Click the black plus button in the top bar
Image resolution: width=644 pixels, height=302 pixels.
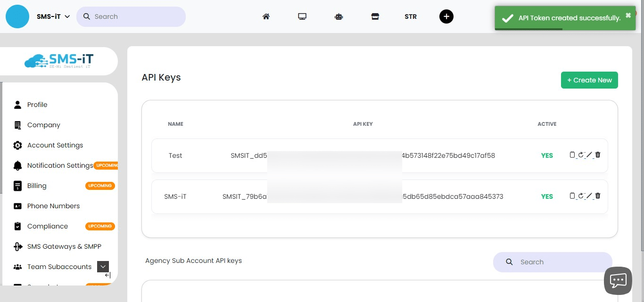tap(446, 16)
